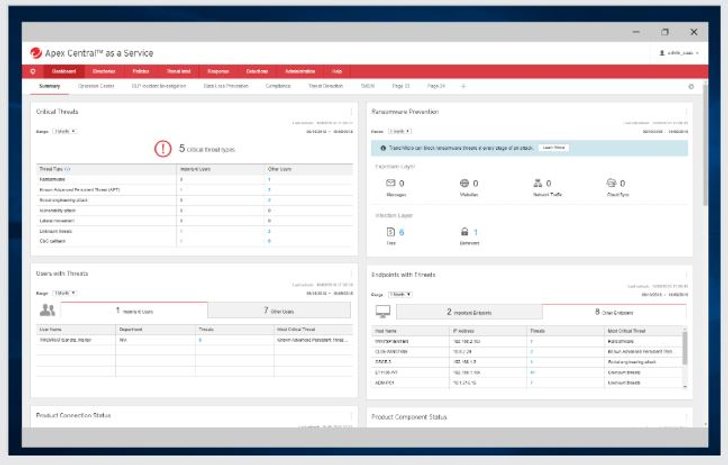The image size is (728, 465).
Task: Click the location pin icon in red menu bar
Action: pos(33,72)
